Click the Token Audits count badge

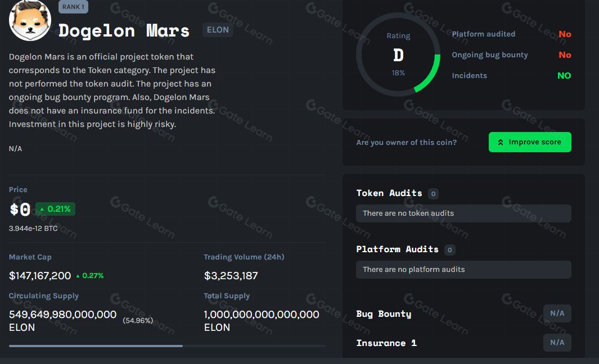coord(433,194)
